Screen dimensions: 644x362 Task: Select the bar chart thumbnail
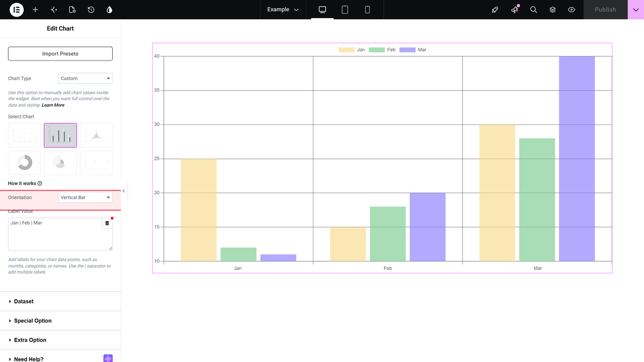[x=60, y=135]
